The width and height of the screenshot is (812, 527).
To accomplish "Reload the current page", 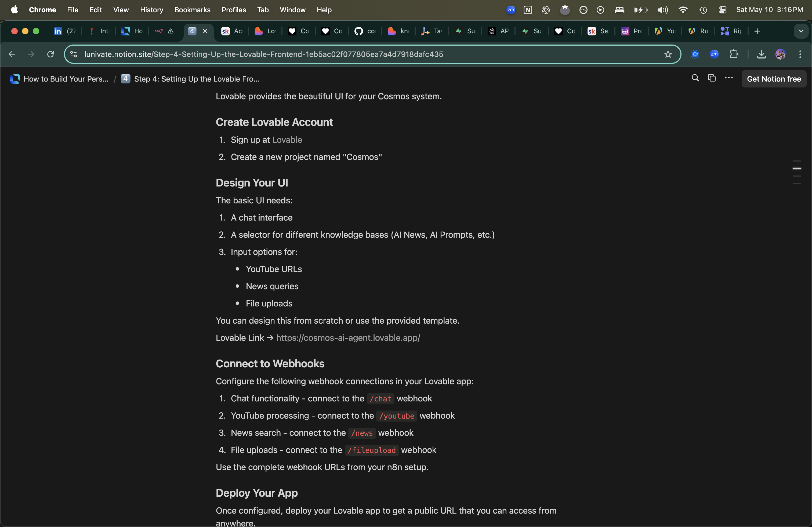I will point(50,54).
